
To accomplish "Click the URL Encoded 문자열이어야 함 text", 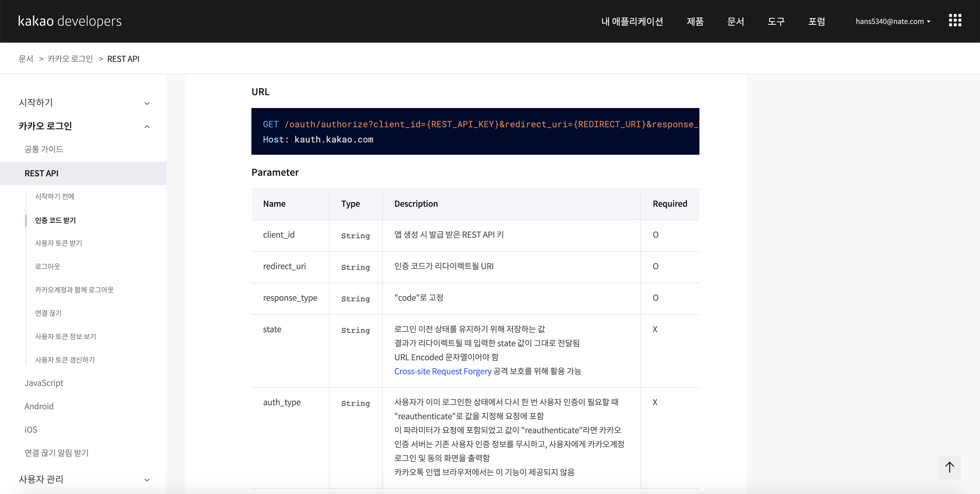I will pos(446,357).
